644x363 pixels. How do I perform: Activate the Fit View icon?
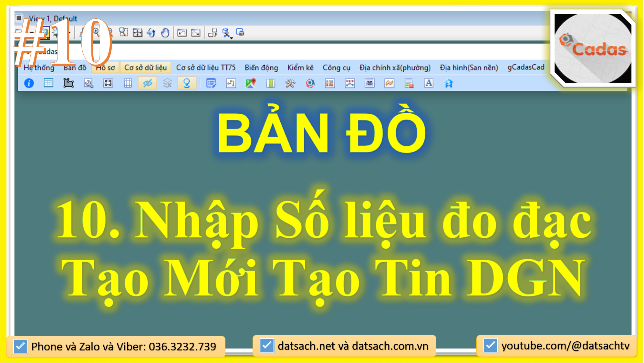click(137, 32)
